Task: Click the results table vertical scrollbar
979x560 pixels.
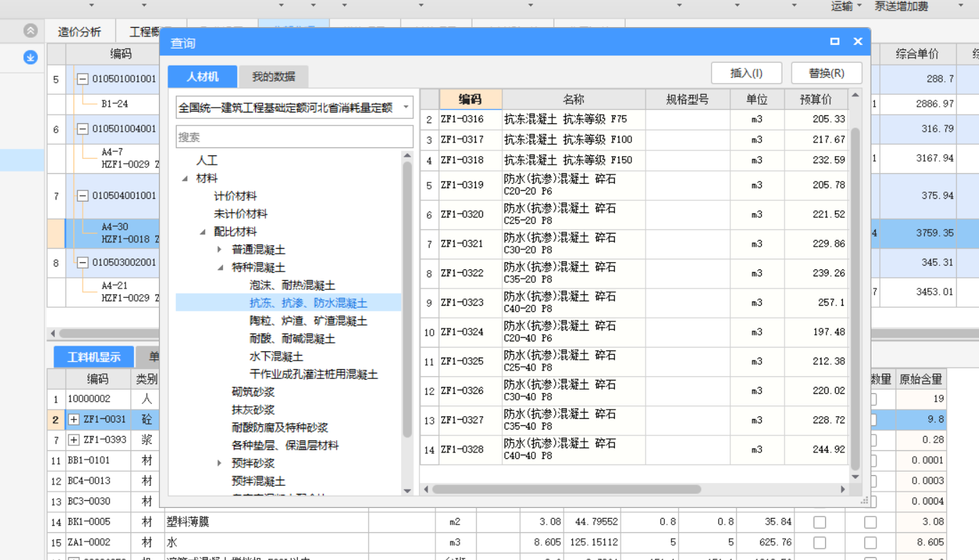Action: [855, 299]
